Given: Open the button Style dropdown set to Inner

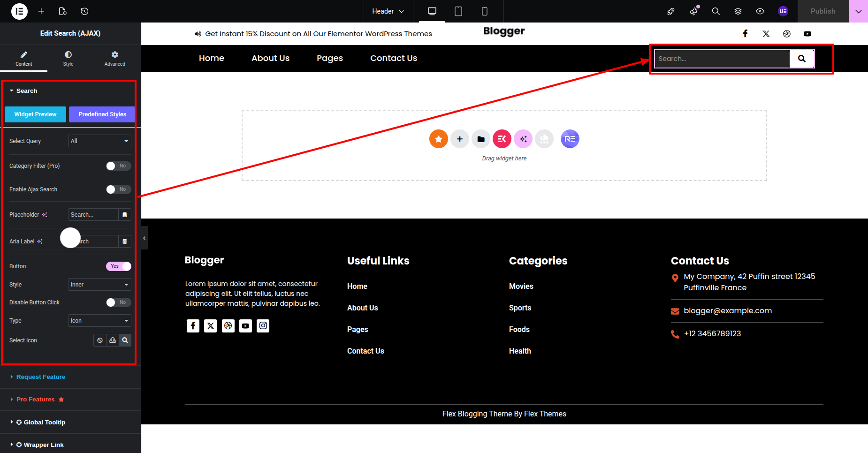Looking at the screenshot, I should pos(99,285).
